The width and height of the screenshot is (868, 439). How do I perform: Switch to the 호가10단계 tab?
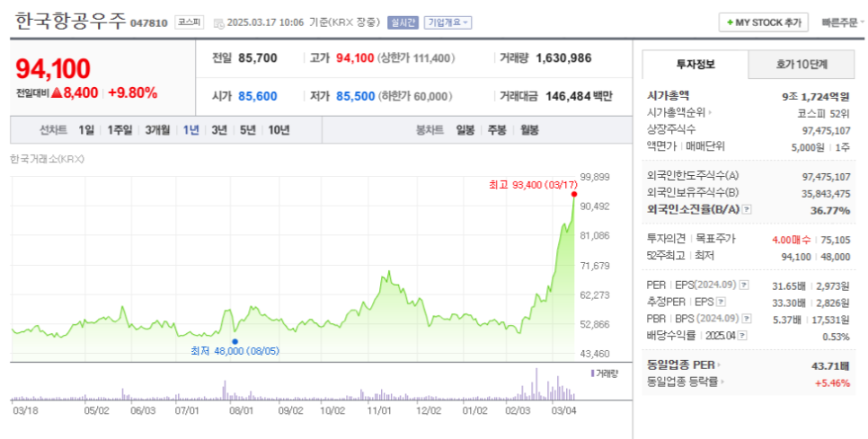coord(802,64)
